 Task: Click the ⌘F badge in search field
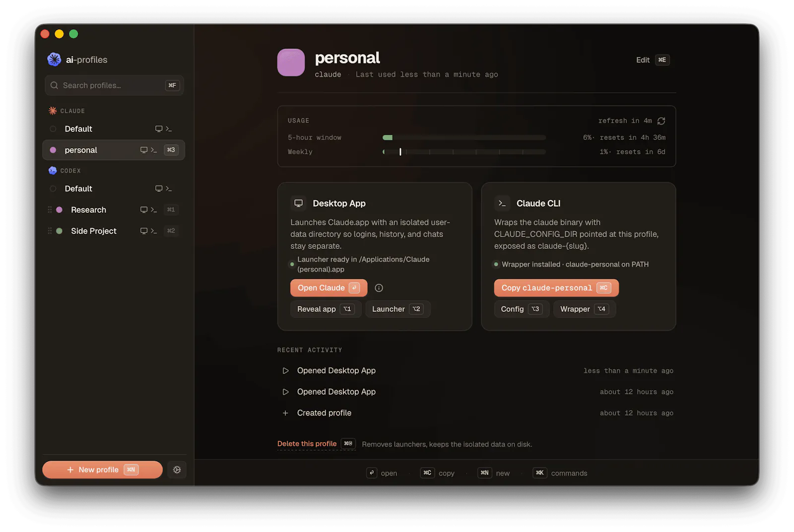(x=172, y=85)
